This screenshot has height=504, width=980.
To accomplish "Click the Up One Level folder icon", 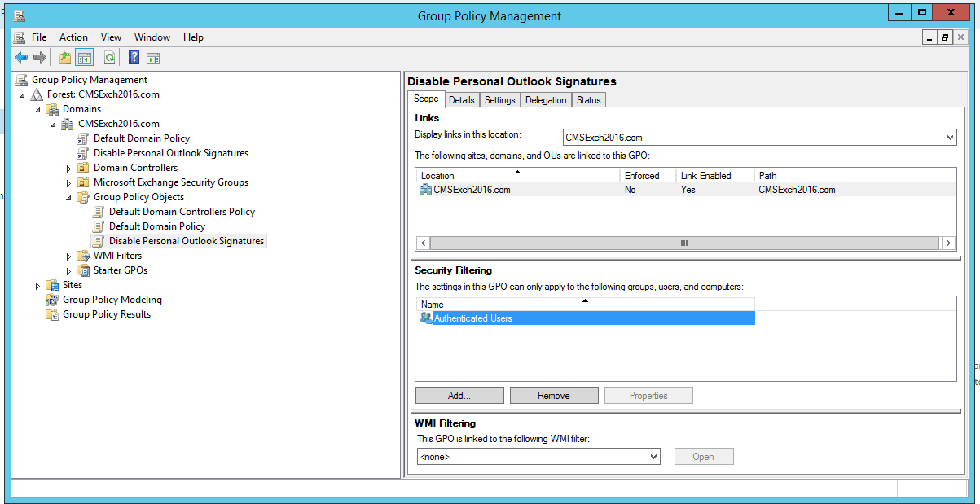I will [x=65, y=57].
